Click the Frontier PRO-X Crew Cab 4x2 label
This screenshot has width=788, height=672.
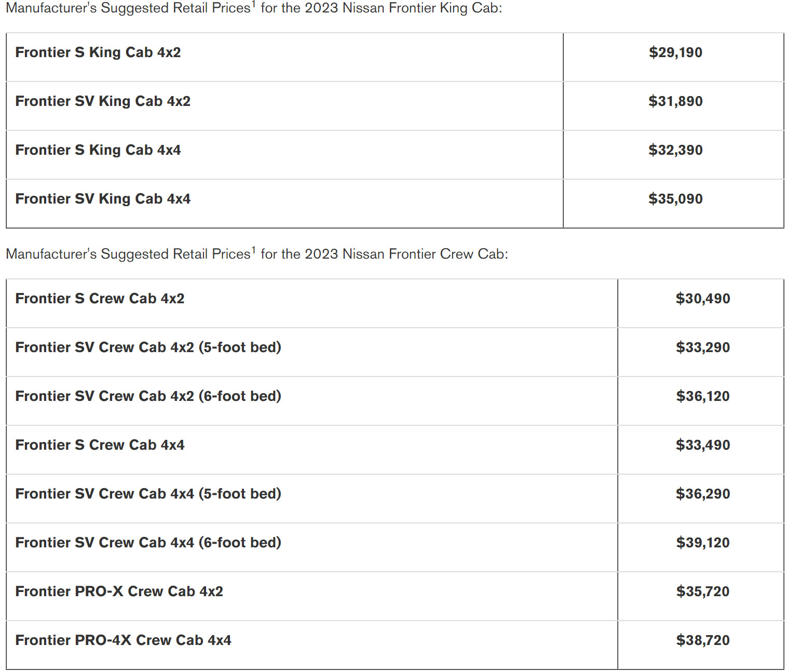tap(119, 592)
